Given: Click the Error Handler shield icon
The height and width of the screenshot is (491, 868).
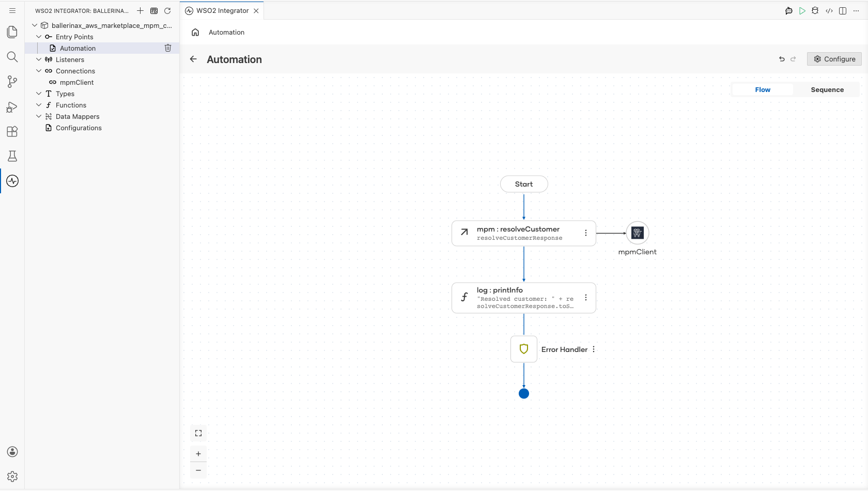Looking at the screenshot, I should click(524, 349).
